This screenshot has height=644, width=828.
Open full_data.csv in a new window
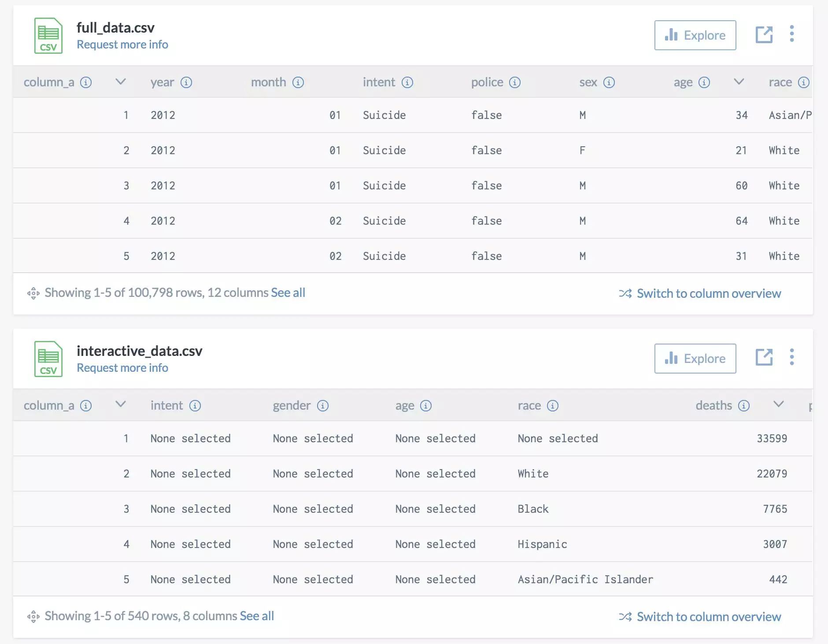pos(764,34)
